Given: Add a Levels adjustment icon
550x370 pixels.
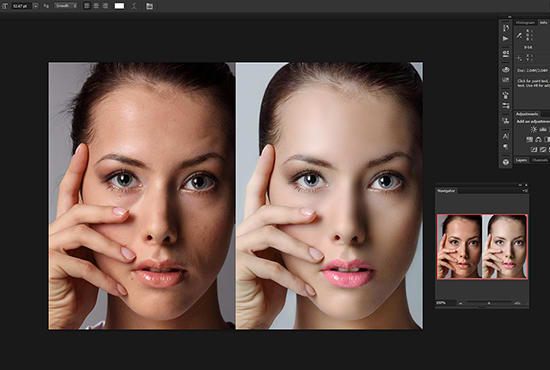Looking at the screenshot, I should (x=543, y=130).
